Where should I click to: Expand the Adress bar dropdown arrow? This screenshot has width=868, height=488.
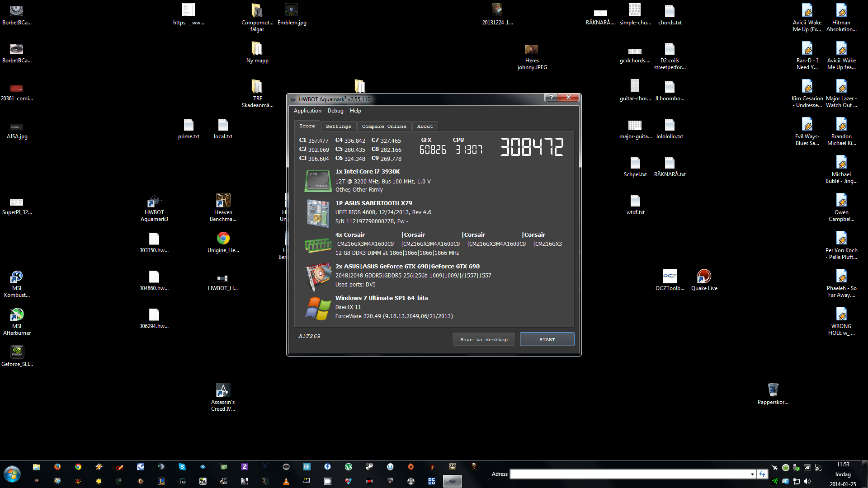752,474
